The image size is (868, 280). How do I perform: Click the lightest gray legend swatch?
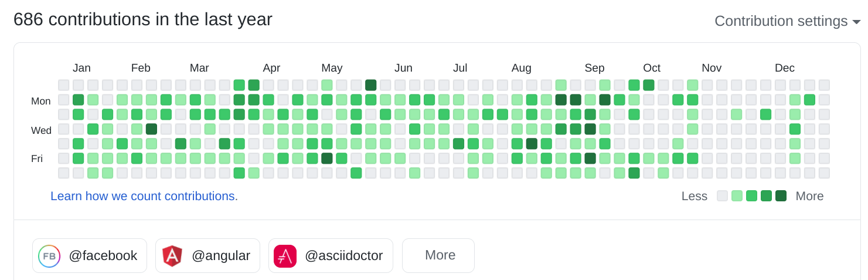click(723, 196)
